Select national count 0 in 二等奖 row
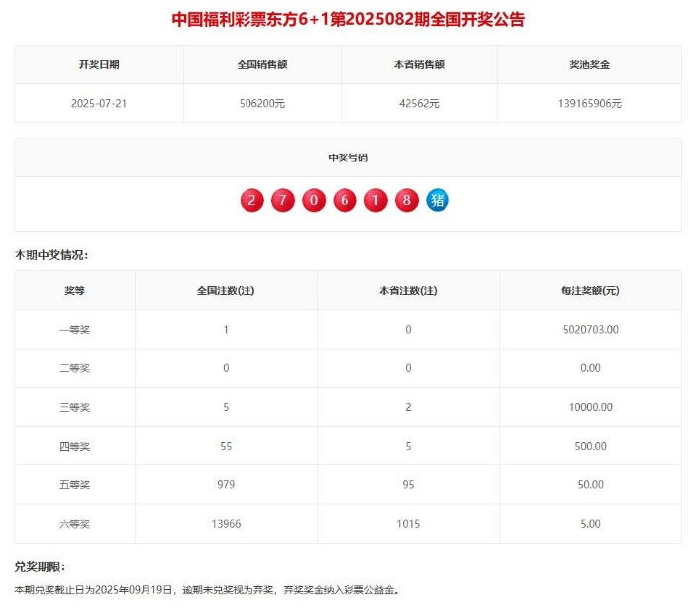 click(226, 368)
